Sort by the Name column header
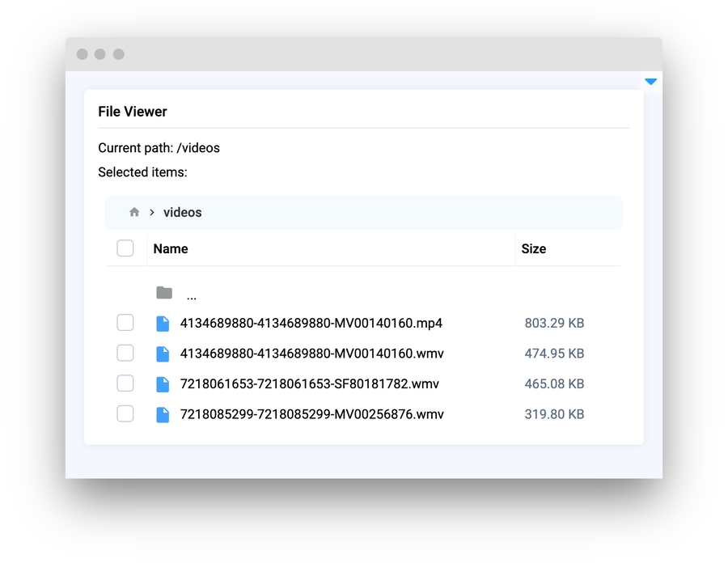 171,249
